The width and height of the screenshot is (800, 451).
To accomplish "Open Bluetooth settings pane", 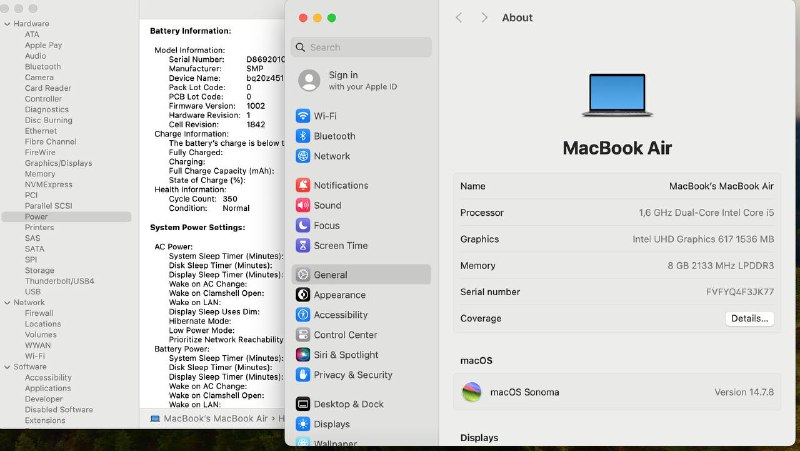I will [361, 136].
